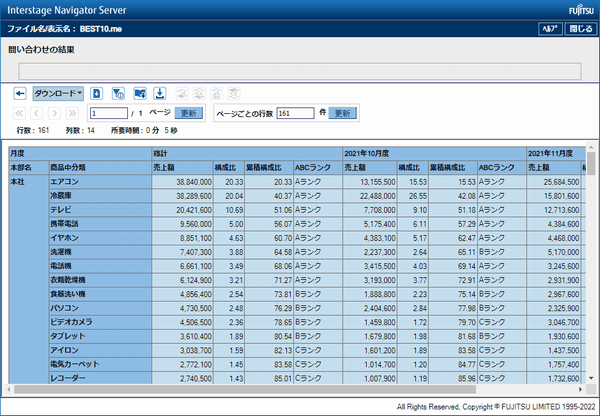Click the table's scroll-down arrow
This screenshot has height=416, width=600.
591,378
